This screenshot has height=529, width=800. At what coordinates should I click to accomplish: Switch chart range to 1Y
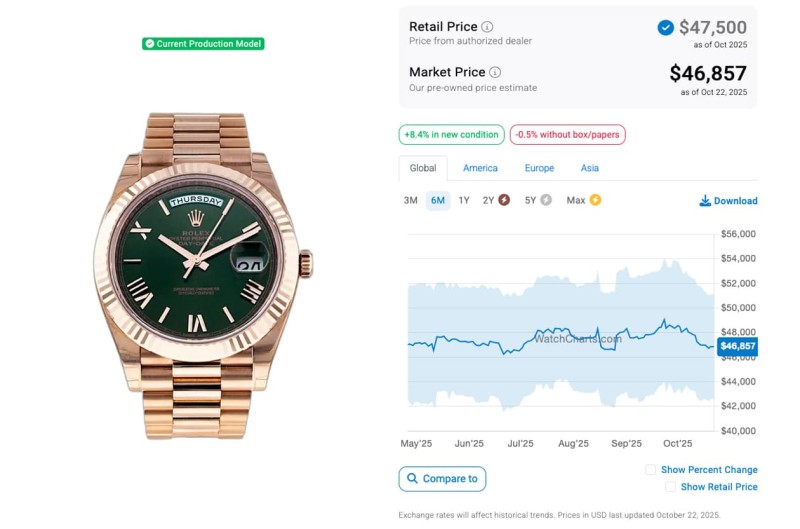coord(464,200)
